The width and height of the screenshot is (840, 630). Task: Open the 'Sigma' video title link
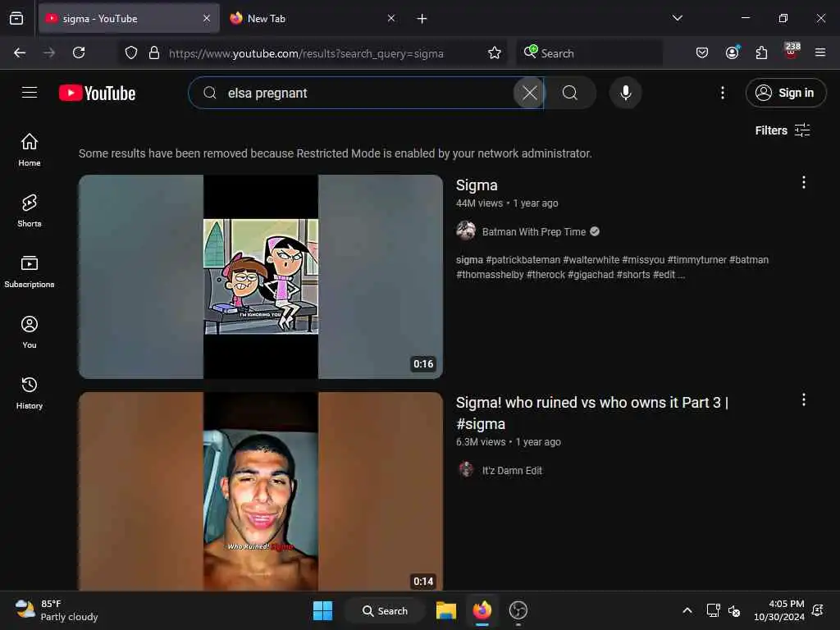point(477,185)
